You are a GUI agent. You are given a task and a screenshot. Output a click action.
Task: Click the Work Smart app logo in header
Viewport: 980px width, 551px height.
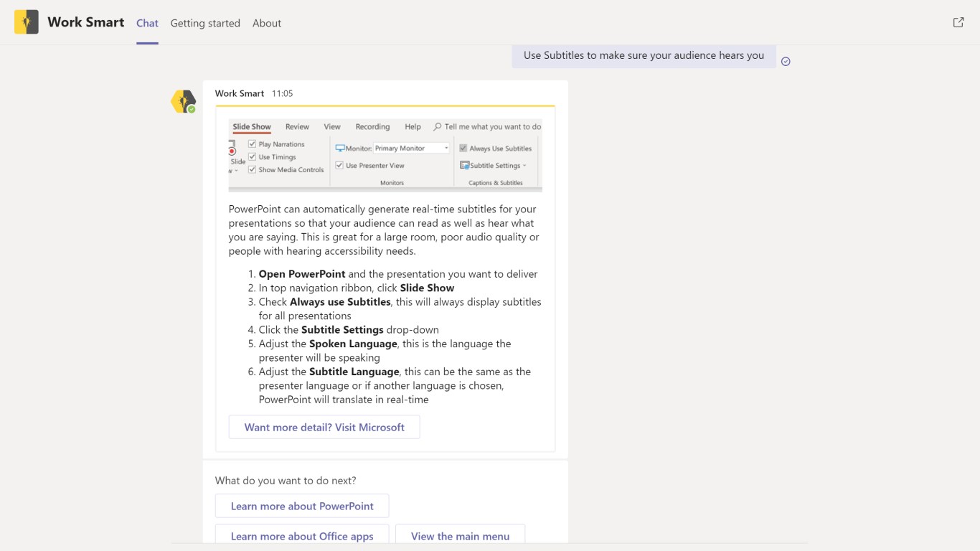click(27, 22)
